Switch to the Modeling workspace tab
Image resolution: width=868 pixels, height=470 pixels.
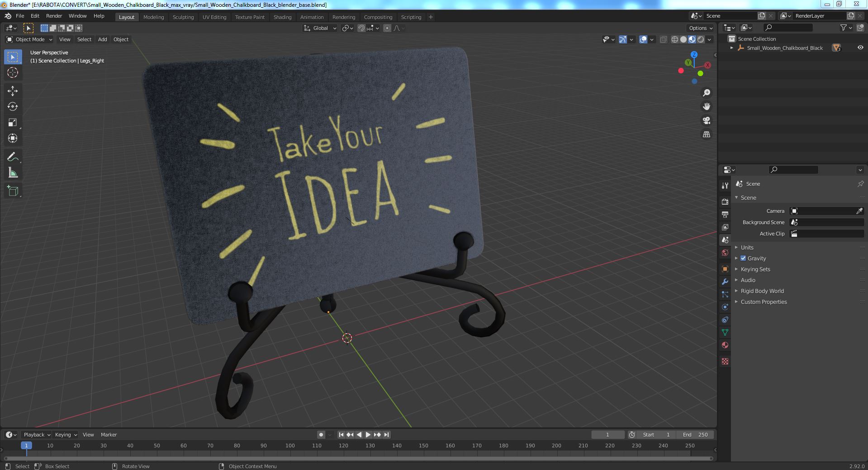153,17
